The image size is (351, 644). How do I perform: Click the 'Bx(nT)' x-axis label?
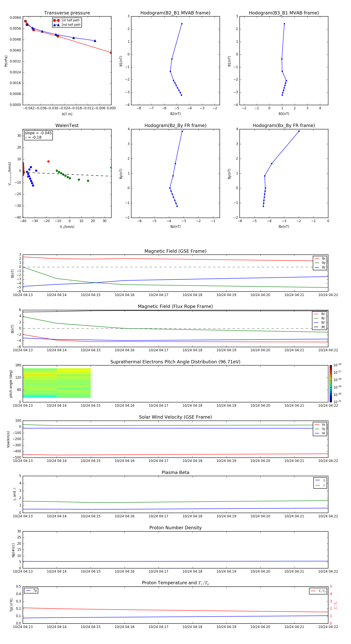tap(284, 227)
